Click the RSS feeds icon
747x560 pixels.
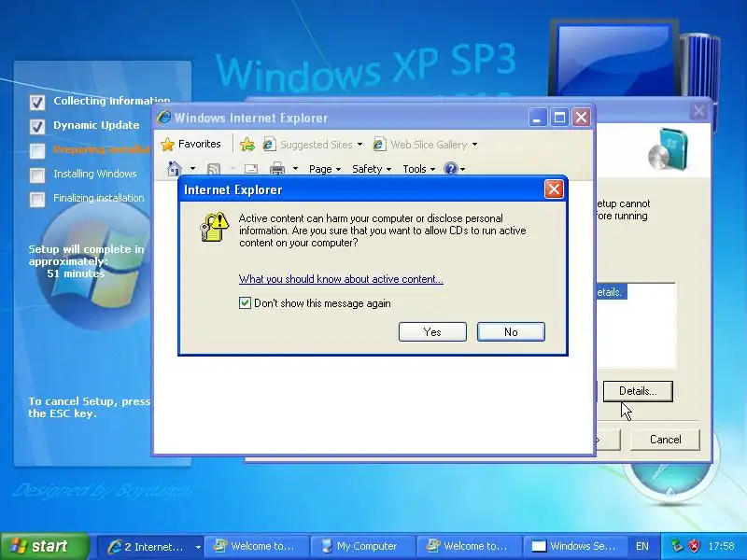click(x=214, y=169)
